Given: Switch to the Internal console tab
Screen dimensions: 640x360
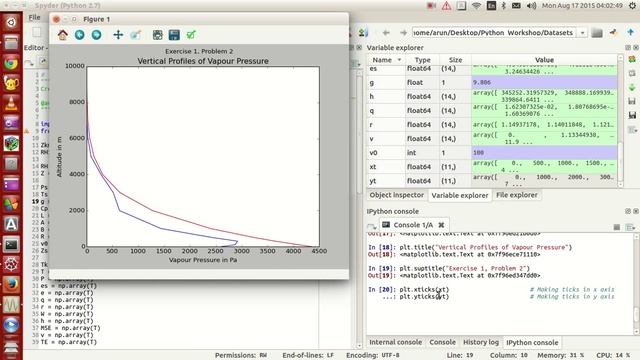Looking at the screenshot, I should [395, 342].
